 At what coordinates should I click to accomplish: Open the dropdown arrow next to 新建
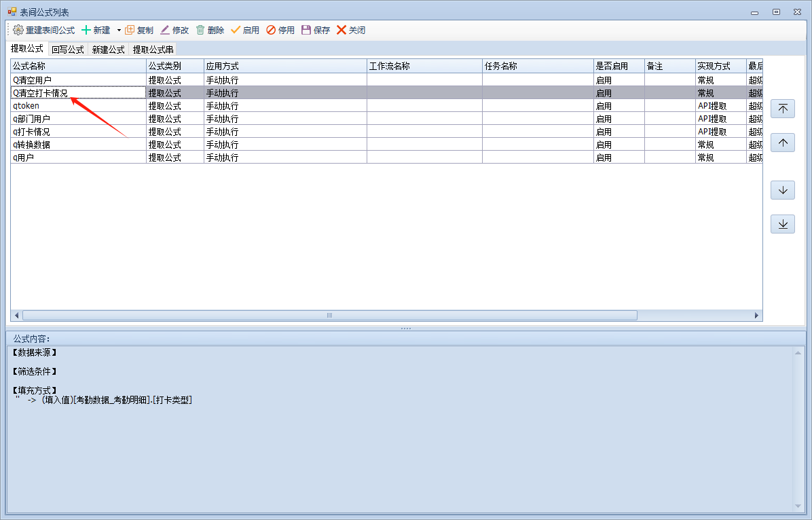(118, 31)
